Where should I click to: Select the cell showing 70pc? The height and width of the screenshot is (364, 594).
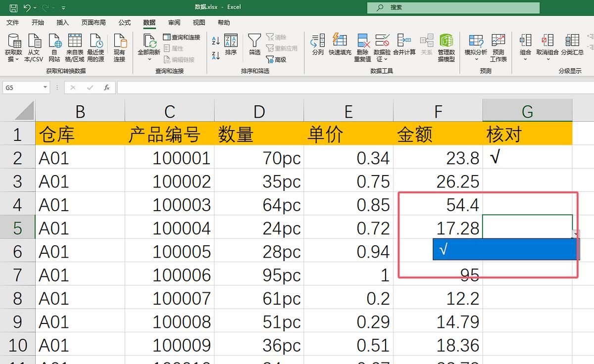259,158
